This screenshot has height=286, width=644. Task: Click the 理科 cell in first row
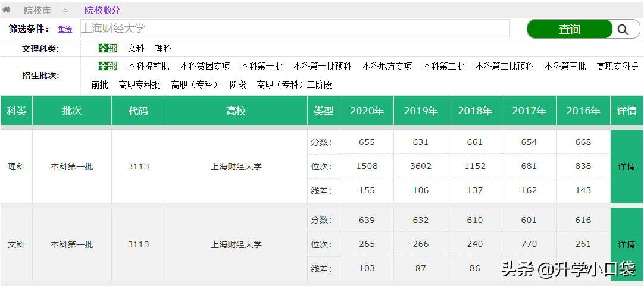(17, 166)
